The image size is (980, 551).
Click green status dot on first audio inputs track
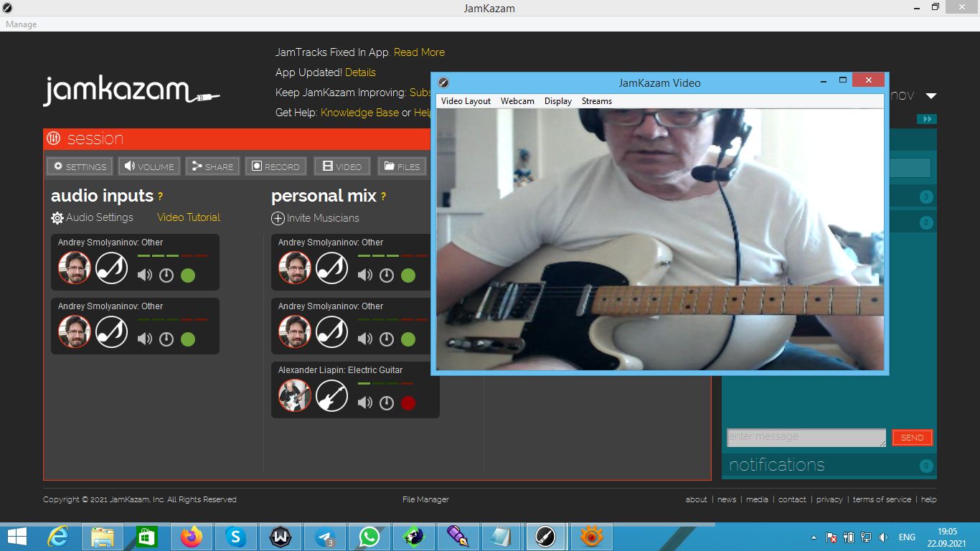point(188,275)
